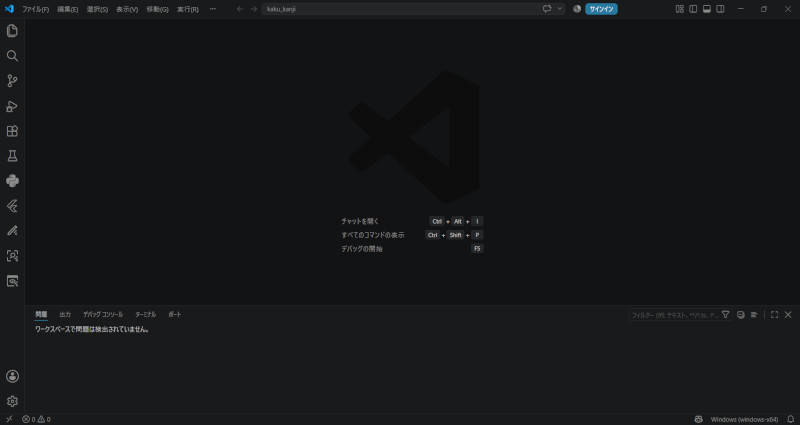The height and width of the screenshot is (425, 800).
Task: Open the Customize Layout button
Action: click(x=680, y=9)
